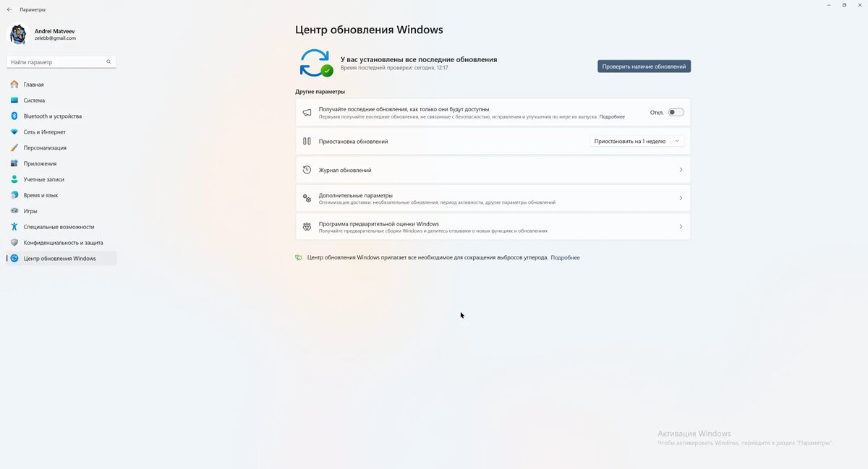
Task: Click the search magnifier icon
Action: point(109,62)
